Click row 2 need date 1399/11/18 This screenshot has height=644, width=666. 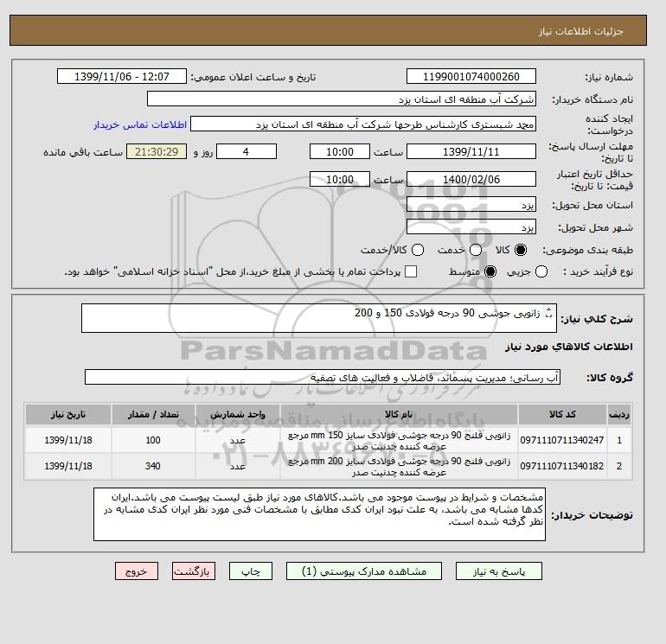tap(68, 466)
